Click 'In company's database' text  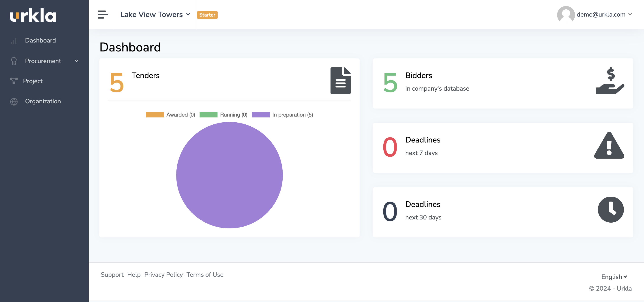click(x=437, y=88)
